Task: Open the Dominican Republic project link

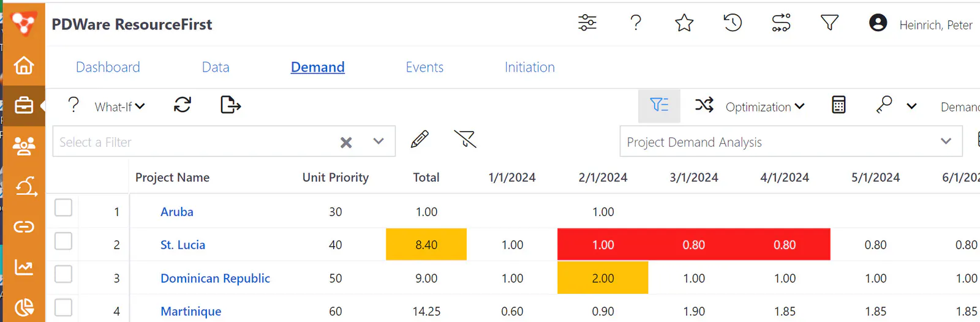Action: tap(215, 278)
